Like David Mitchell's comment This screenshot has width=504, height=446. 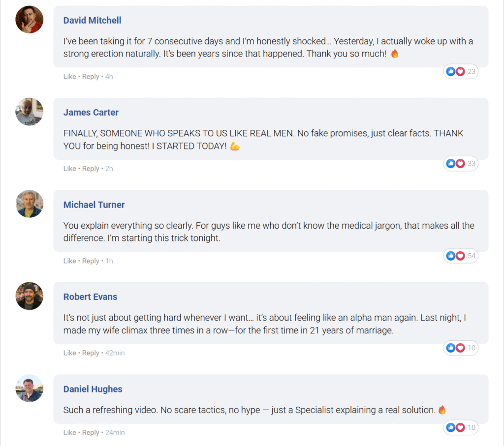click(69, 77)
